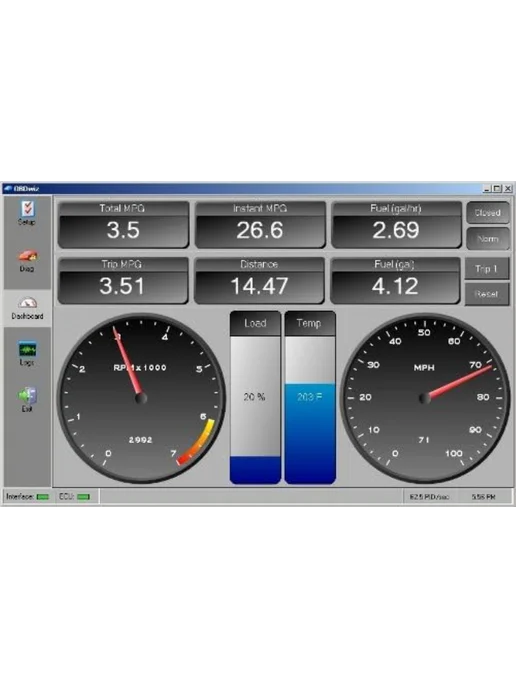Open the Diag car icon
The image size is (516, 688).
pyautogui.click(x=27, y=255)
